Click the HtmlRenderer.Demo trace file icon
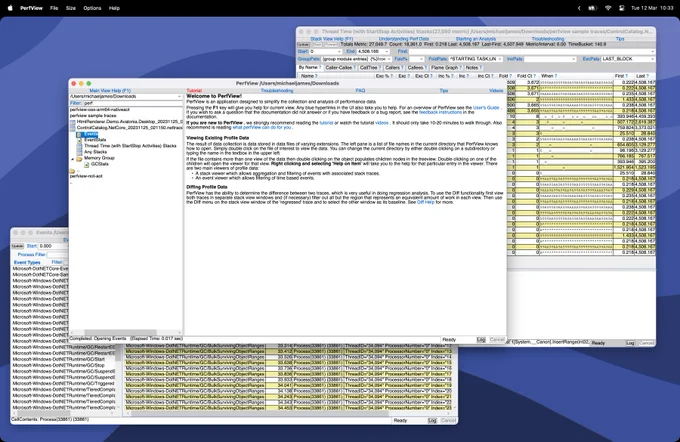 pos(73,122)
